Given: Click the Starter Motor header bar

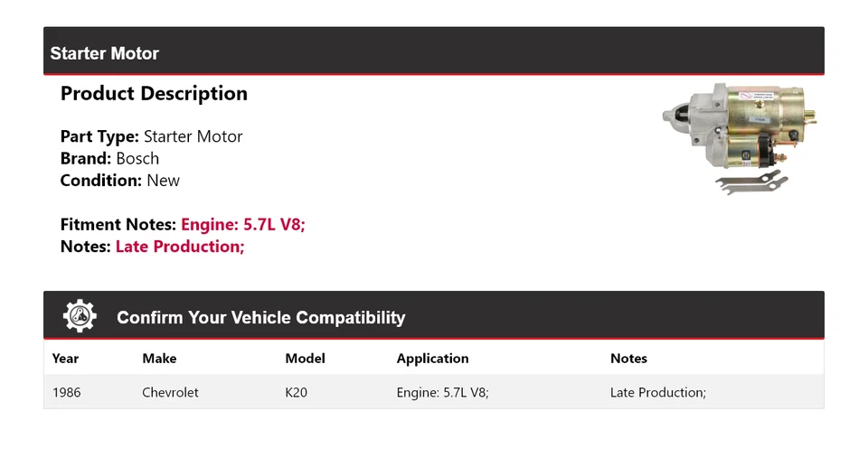Looking at the screenshot, I should (x=433, y=52).
